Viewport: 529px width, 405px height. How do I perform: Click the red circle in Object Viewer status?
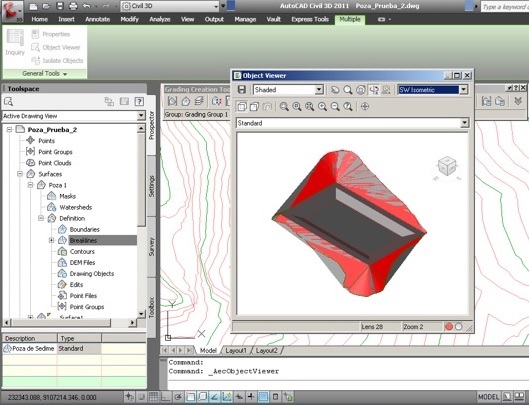449,326
